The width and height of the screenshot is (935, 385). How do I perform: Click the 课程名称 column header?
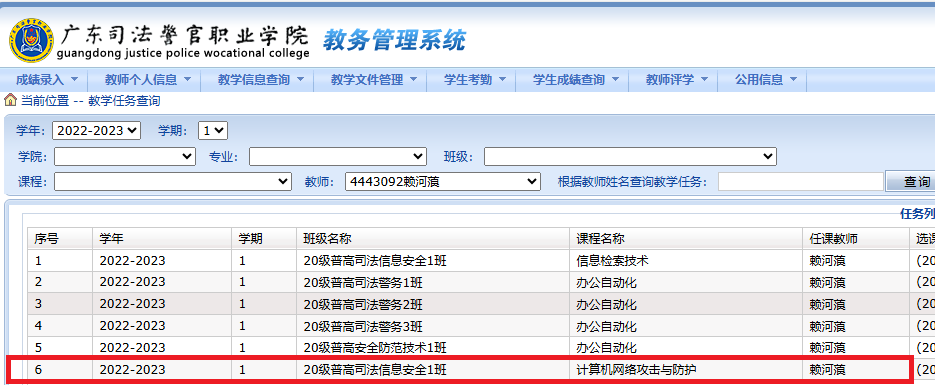(x=686, y=238)
